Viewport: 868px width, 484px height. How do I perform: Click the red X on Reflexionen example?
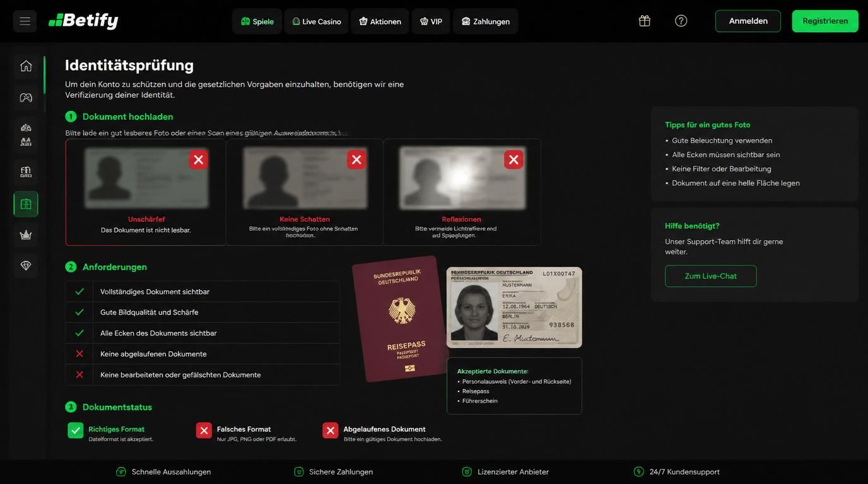[513, 160]
